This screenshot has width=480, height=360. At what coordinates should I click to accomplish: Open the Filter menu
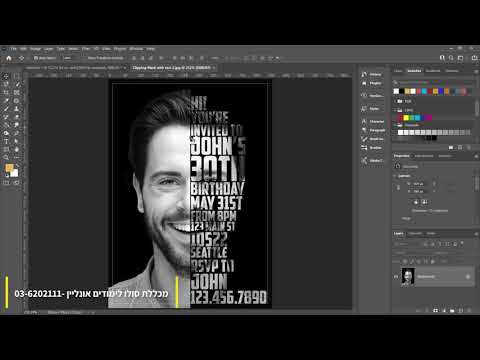click(86, 49)
